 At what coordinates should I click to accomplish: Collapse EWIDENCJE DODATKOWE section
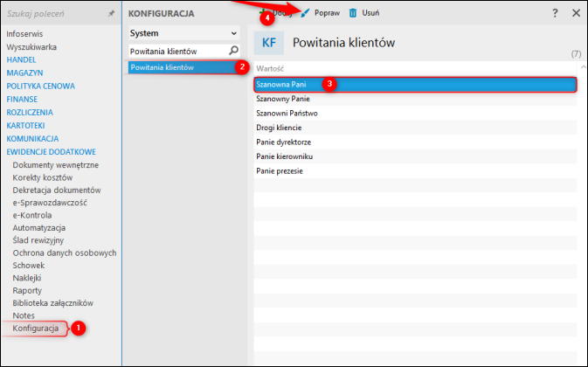(52, 152)
